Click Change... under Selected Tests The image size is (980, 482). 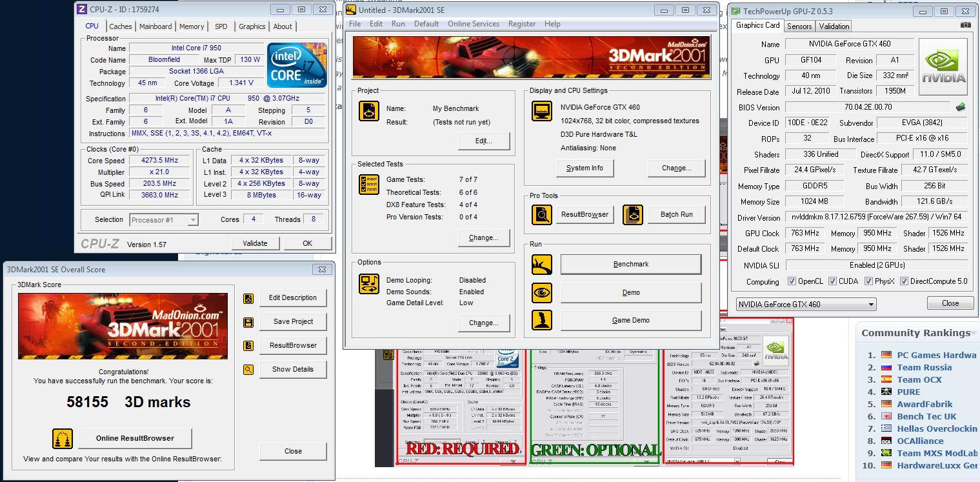coord(484,237)
